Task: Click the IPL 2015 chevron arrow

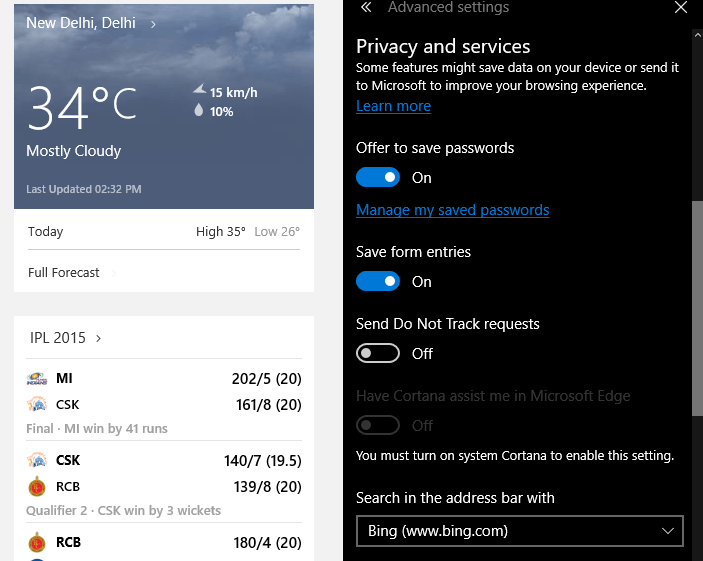Action: tap(99, 338)
